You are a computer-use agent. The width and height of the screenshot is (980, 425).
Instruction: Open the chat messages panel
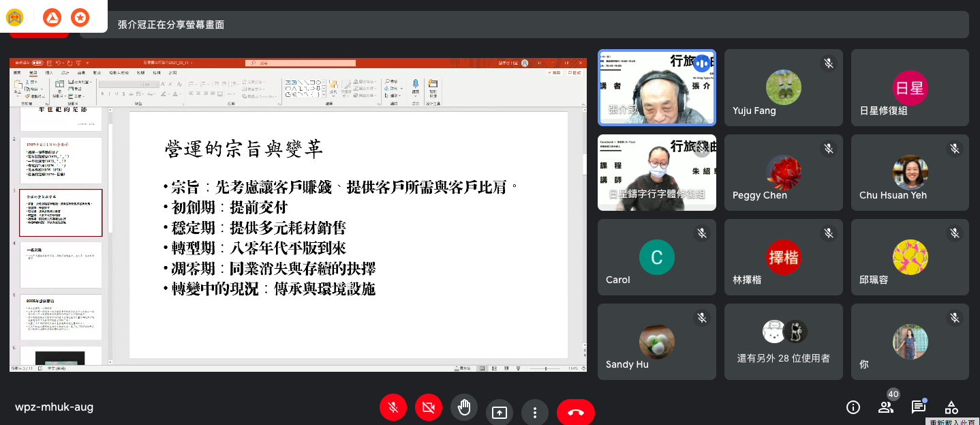click(x=919, y=407)
